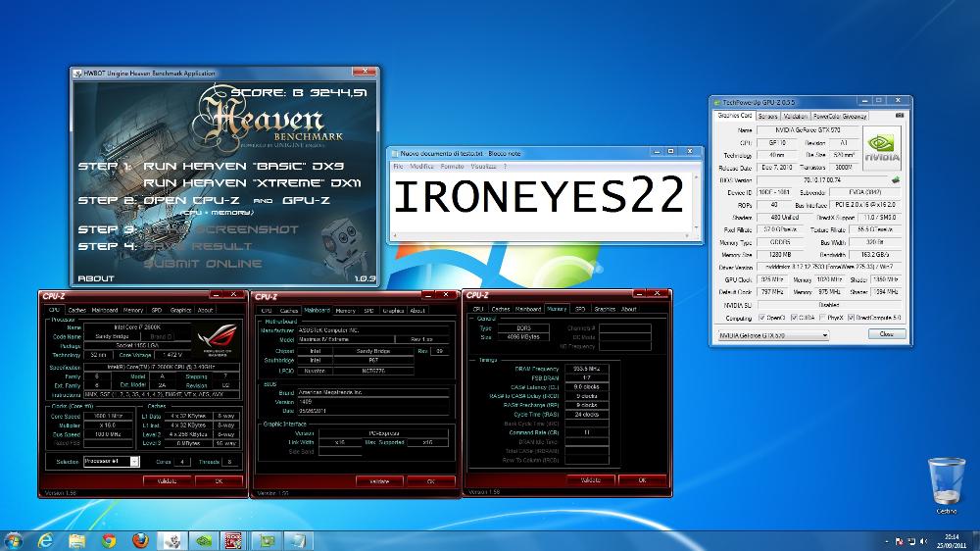The height and width of the screenshot is (551, 980).
Task: Open the ? help menu in Notepad
Action: point(505,167)
